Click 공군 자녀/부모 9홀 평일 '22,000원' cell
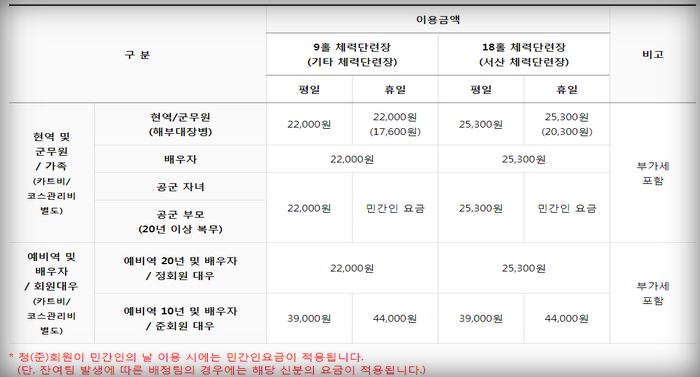The width and height of the screenshot is (700, 377). (x=309, y=208)
